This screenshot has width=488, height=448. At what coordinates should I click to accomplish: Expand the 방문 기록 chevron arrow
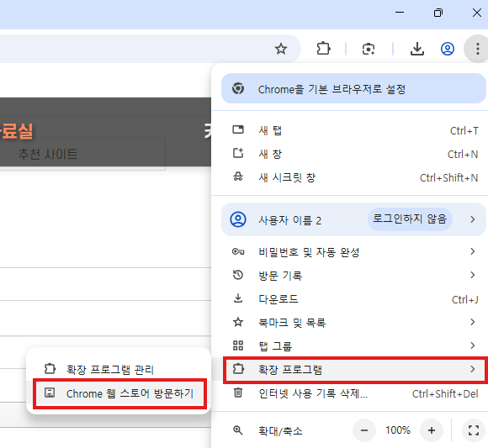[x=473, y=275]
